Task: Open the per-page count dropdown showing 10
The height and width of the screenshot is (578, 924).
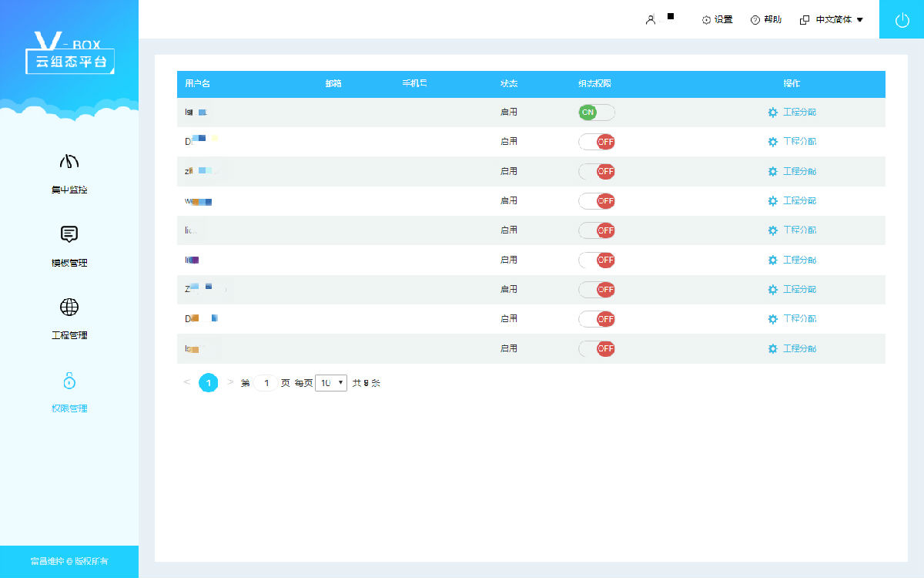Action: 331,383
